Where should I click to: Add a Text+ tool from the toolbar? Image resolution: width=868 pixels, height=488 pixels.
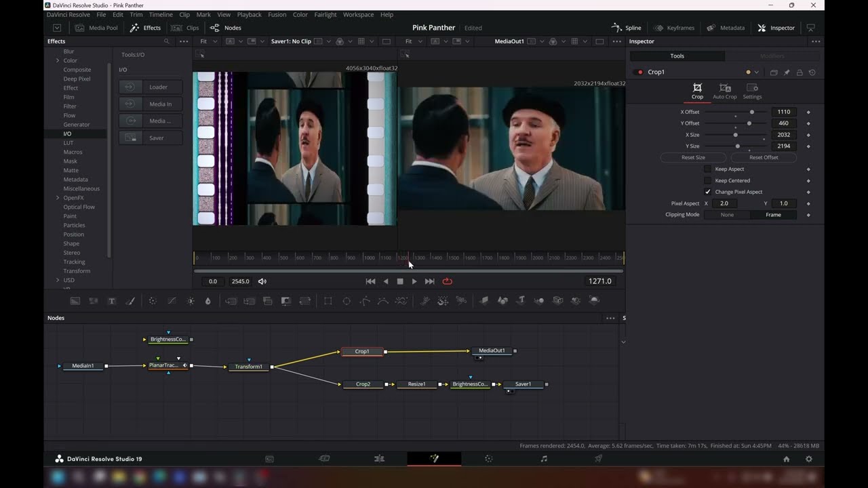tap(112, 301)
